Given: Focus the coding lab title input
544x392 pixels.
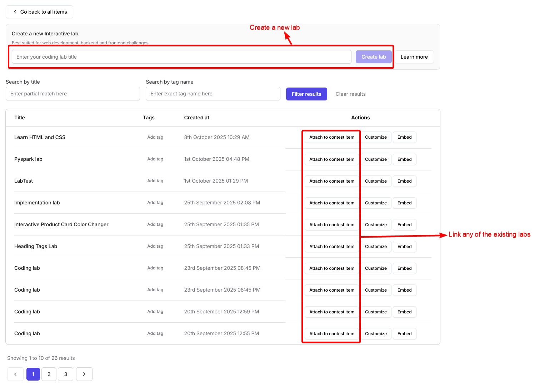Looking at the screenshot, I should tap(181, 57).
